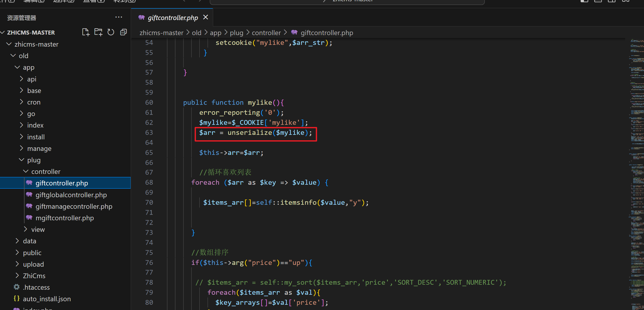Viewport: 644px width, 310px height.
Task: Click PHP icon in the breadcrumb bar
Action: pos(294,33)
